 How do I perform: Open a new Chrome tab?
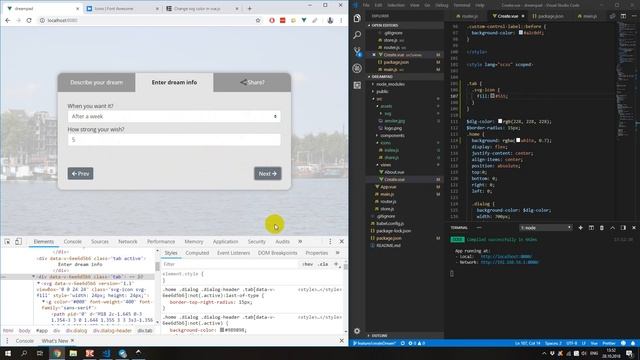pos(249,8)
